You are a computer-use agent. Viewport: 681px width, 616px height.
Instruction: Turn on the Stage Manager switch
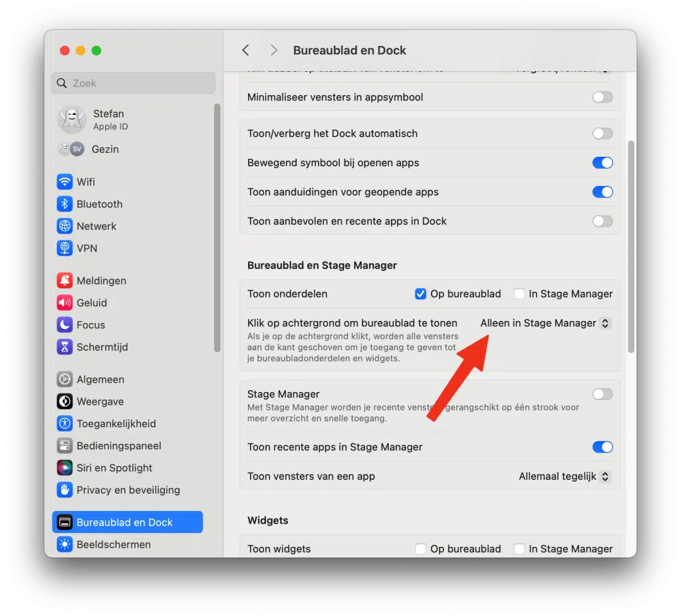(x=603, y=394)
